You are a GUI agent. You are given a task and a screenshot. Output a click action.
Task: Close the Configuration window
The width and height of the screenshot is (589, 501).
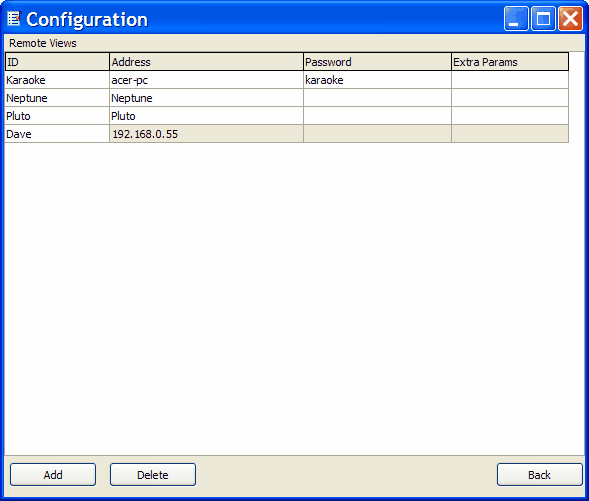coord(570,18)
